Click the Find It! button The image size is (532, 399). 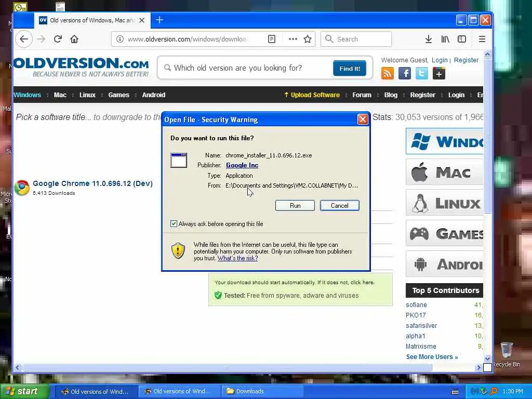[x=350, y=68]
